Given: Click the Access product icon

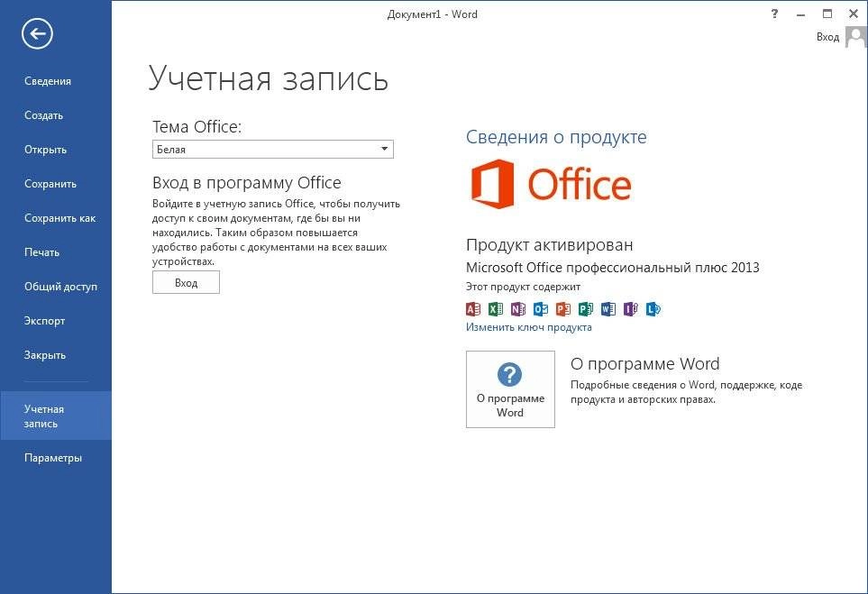Looking at the screenshot, I should coord(472,309).
